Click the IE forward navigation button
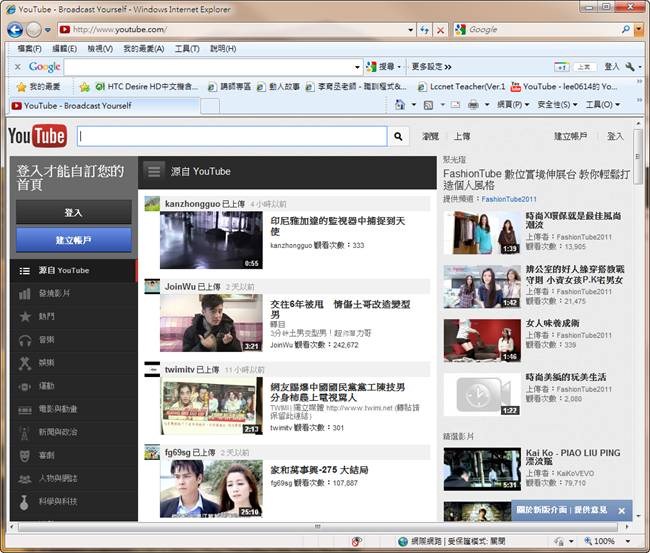The height and width of the screenshot is (553, 650). [x=34, y=29]
